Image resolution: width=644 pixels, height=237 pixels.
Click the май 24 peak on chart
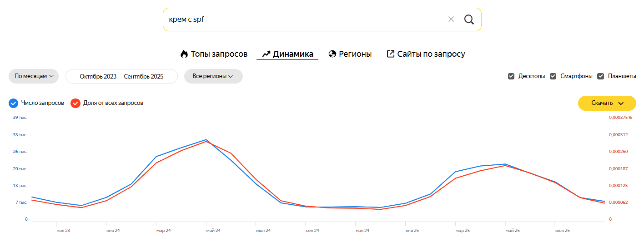point(206,140)
